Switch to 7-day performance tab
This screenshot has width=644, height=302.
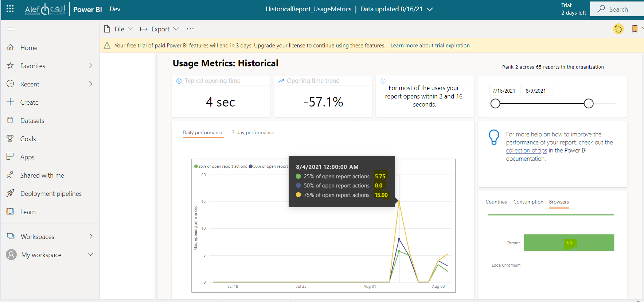[253, 132]
